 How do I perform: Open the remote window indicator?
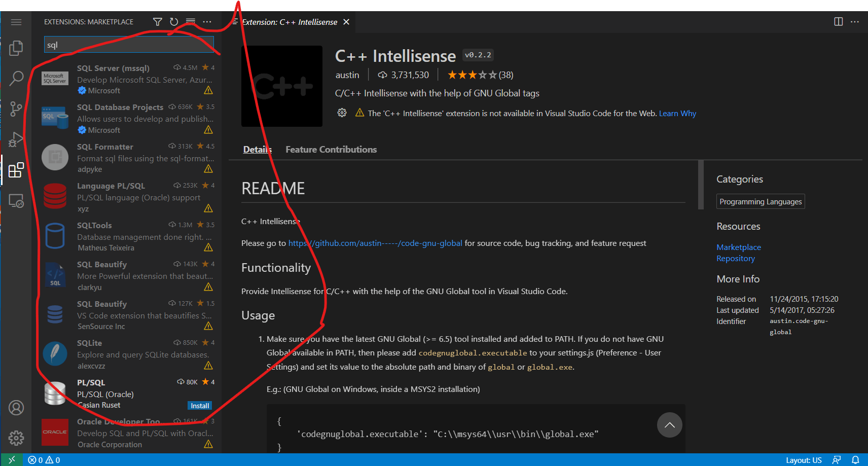coord(12,460)
